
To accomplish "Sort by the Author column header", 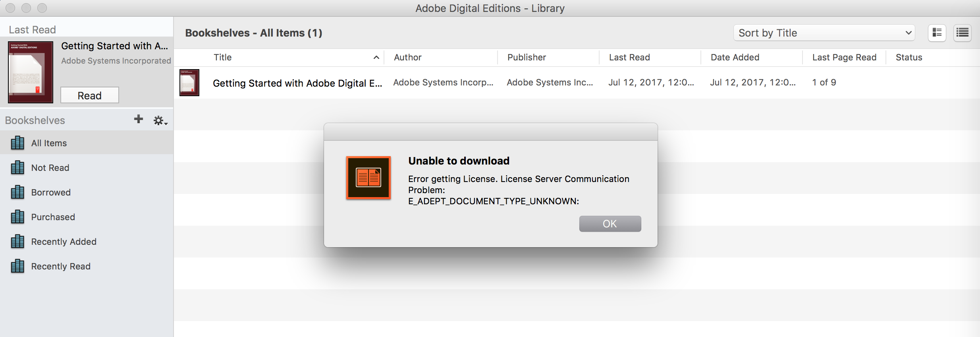I will click(x=408, y=58).
